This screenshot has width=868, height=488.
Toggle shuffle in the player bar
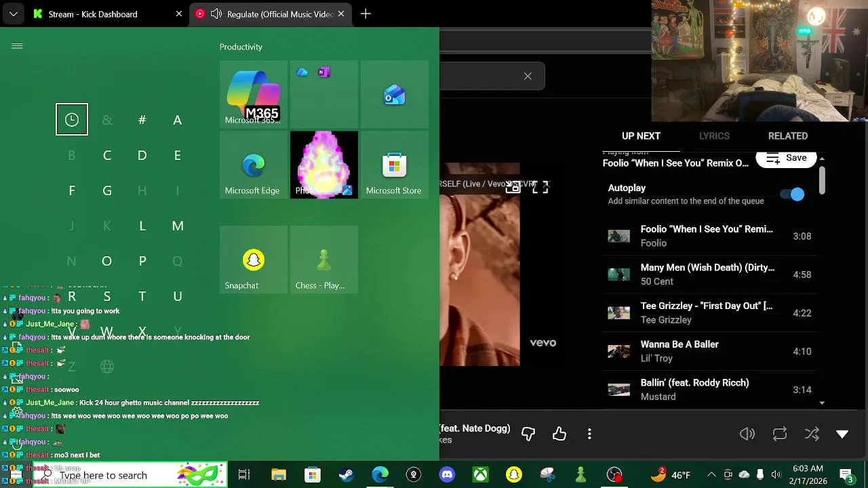[812, 434]
